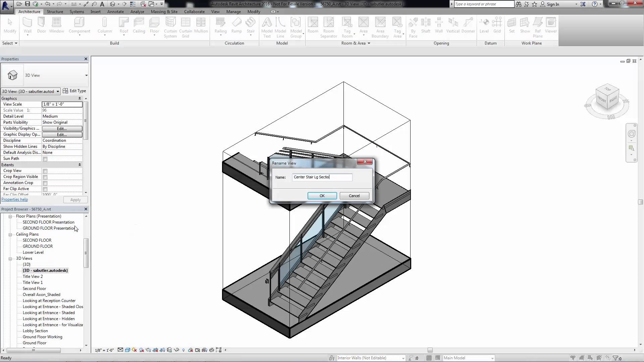Collapse the 3D Views tree node

pos(10,258)
